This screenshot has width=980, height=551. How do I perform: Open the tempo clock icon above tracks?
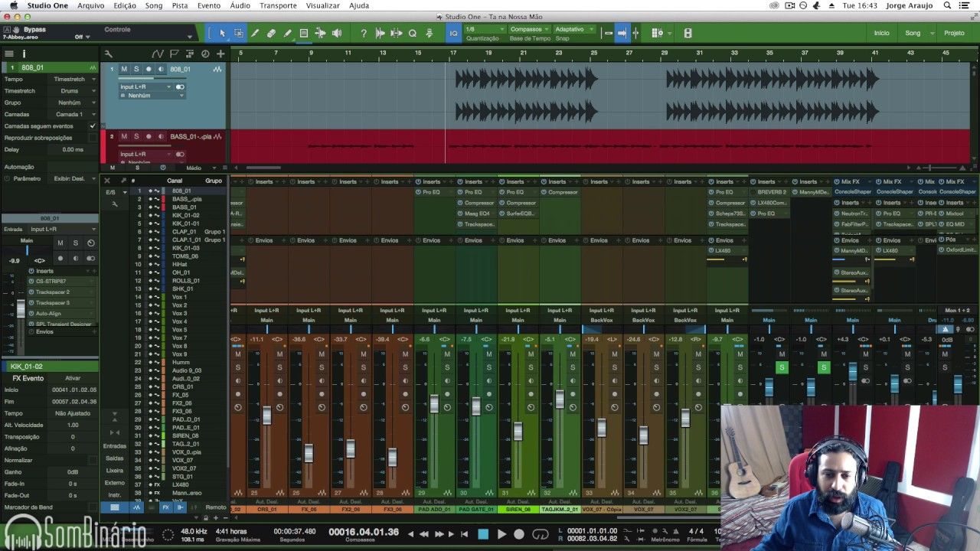coord(205,54)
